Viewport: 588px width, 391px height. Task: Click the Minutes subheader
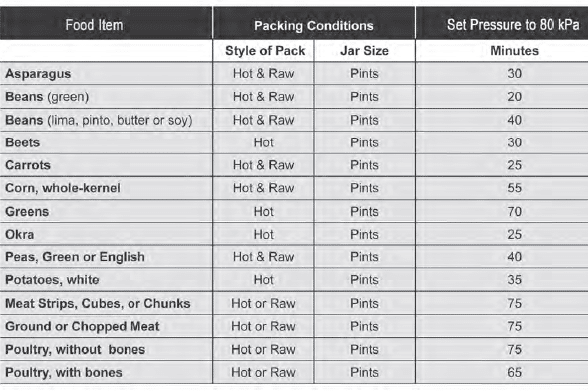pyautogui.click(x=514, y=51)
